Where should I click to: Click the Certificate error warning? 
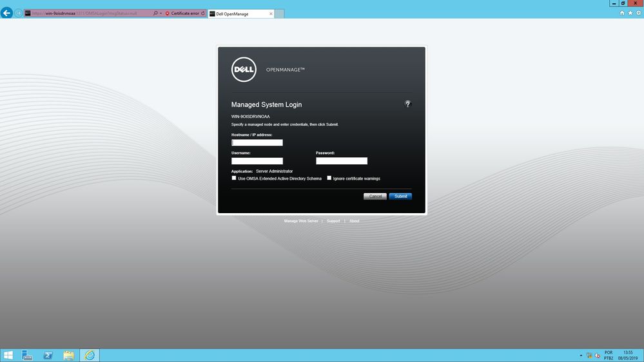pyautogui.click(x=182, y=14)
